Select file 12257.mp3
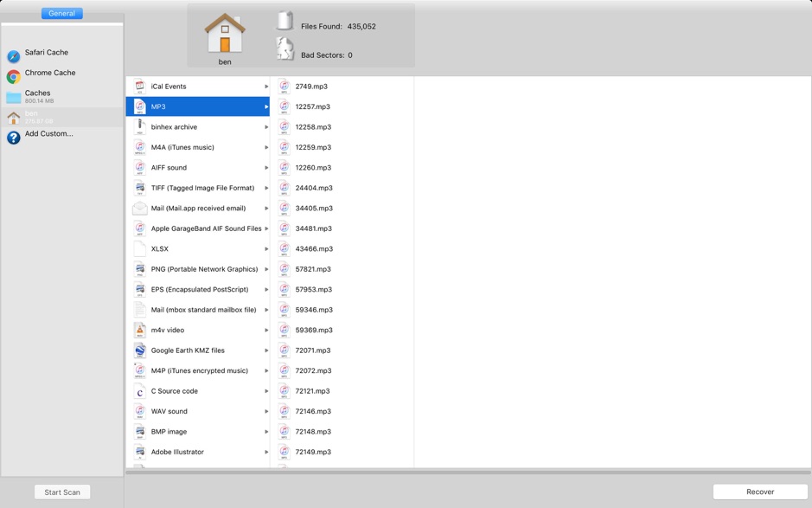812x508 pixels. point(342,106)
